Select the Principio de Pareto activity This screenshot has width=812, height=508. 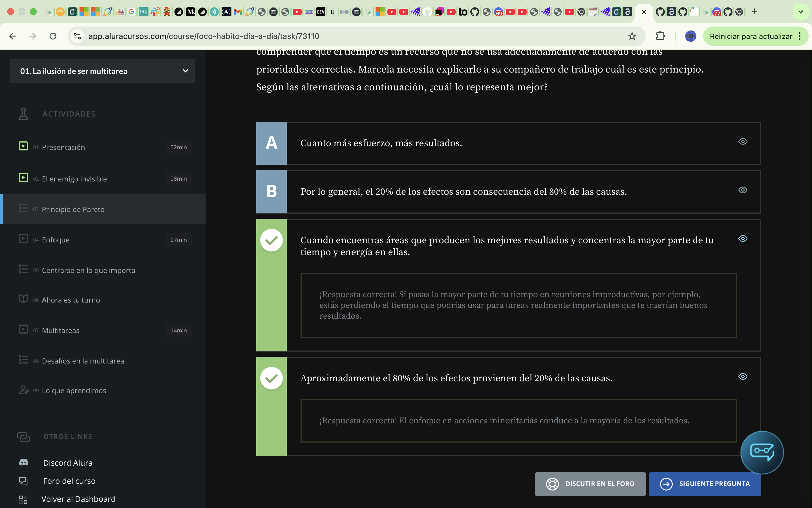point(103,209)
